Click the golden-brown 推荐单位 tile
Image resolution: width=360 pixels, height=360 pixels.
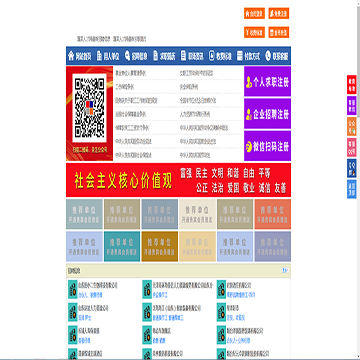[x=160, y=246]
